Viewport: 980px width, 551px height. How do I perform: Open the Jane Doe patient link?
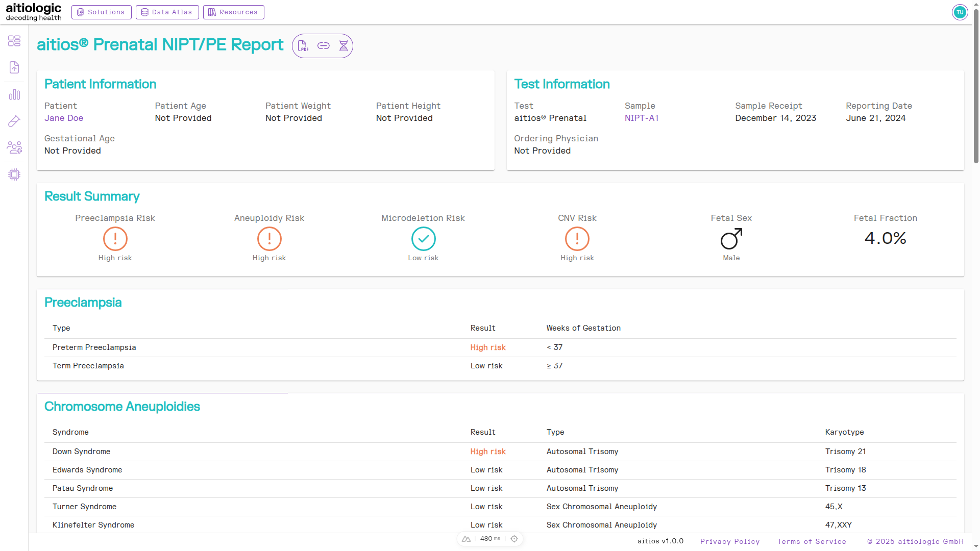[64, 118]
